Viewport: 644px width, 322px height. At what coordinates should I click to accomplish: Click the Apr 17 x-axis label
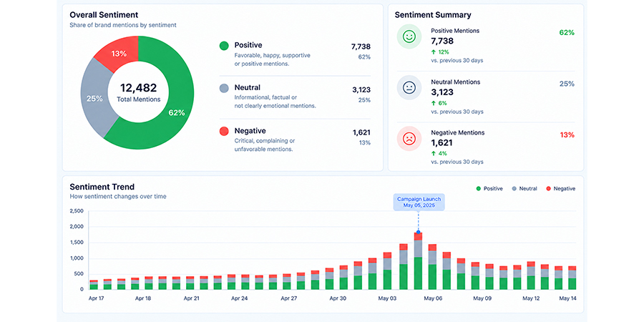pos(97,298)
